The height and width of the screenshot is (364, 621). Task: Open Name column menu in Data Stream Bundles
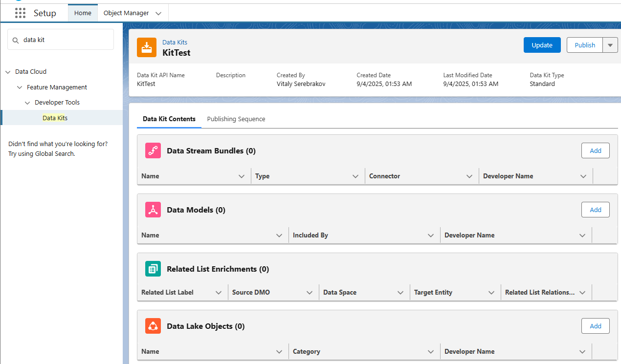[x=242, y=176]
